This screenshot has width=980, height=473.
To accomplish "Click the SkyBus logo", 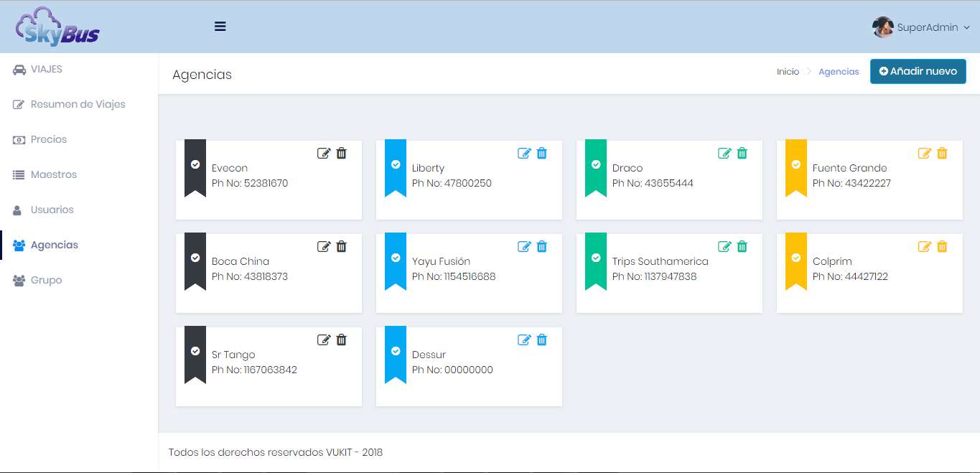I will 57,27.
